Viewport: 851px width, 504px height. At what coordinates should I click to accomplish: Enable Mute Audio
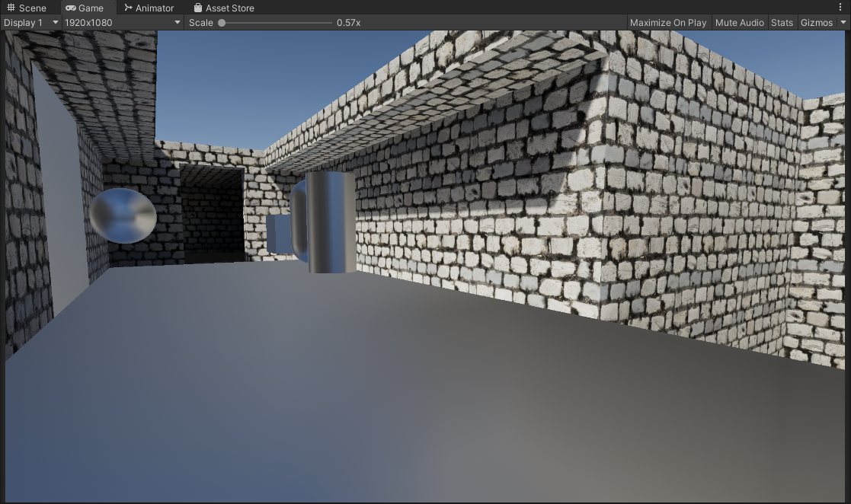pos(739,22)
